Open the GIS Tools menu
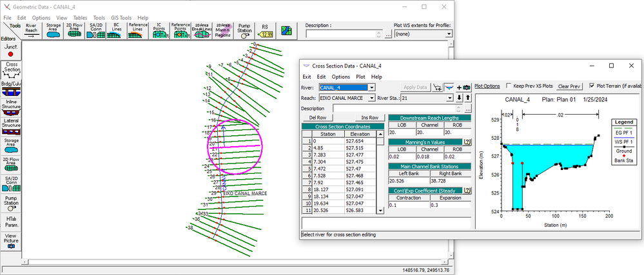The image size is (644, 275). [x=121, y=18]
